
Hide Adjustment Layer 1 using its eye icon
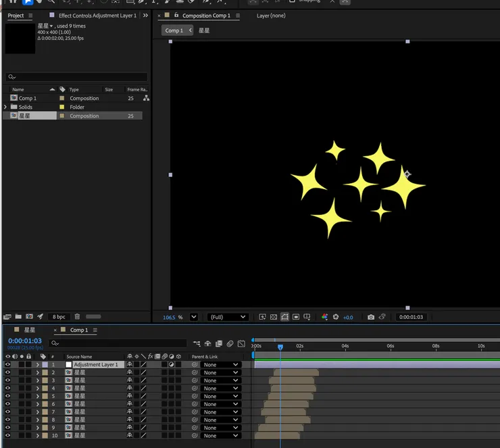[x=8, y=365]
